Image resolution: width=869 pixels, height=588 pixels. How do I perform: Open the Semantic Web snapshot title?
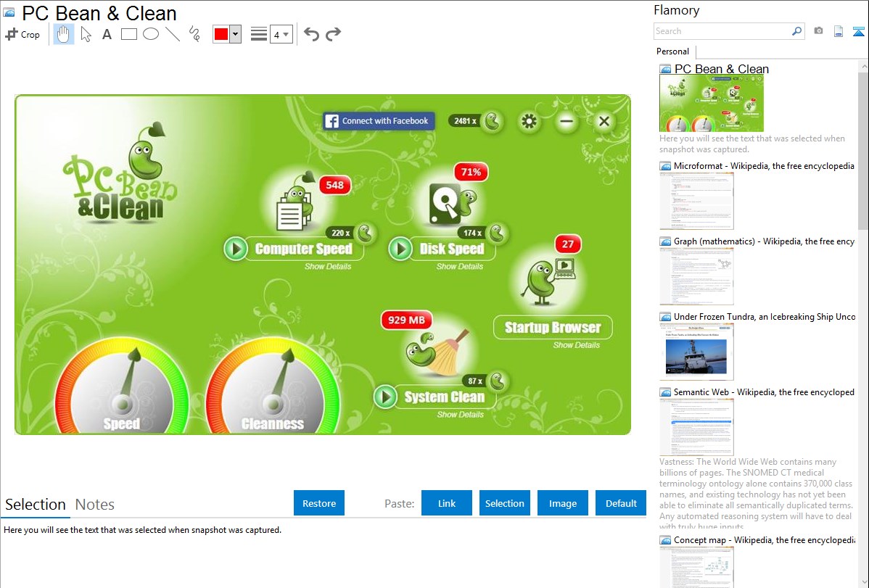pos(764,392)
